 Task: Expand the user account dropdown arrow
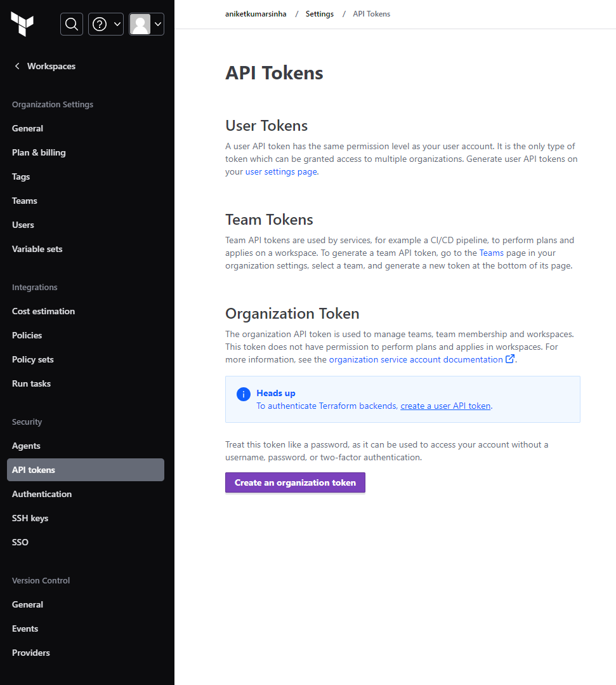coord(157,24)
